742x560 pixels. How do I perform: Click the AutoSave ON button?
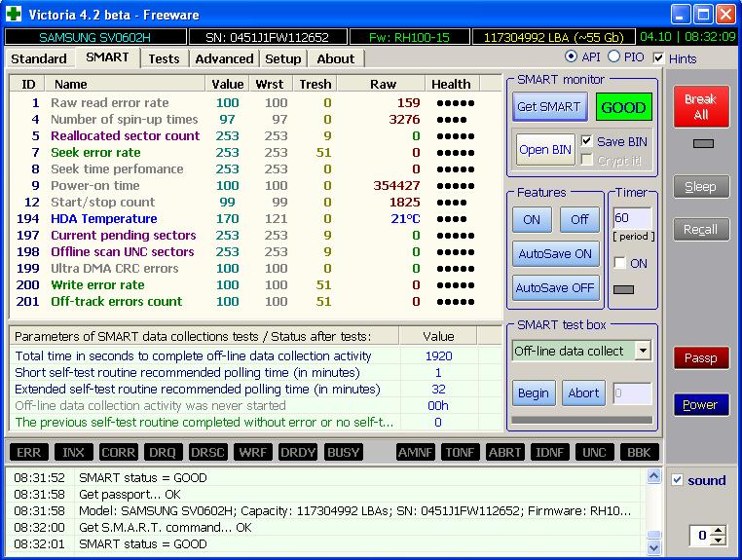pyautogui.click(x=555, y=254)
